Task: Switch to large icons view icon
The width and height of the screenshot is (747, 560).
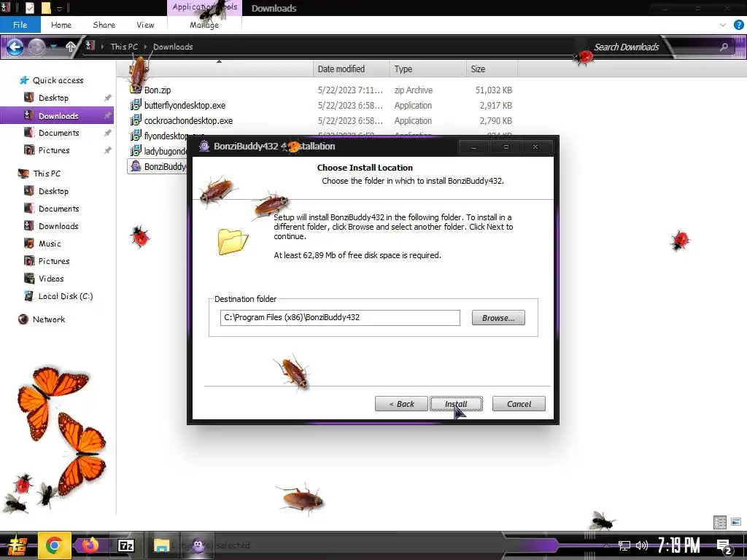Action: coord(736,522)
